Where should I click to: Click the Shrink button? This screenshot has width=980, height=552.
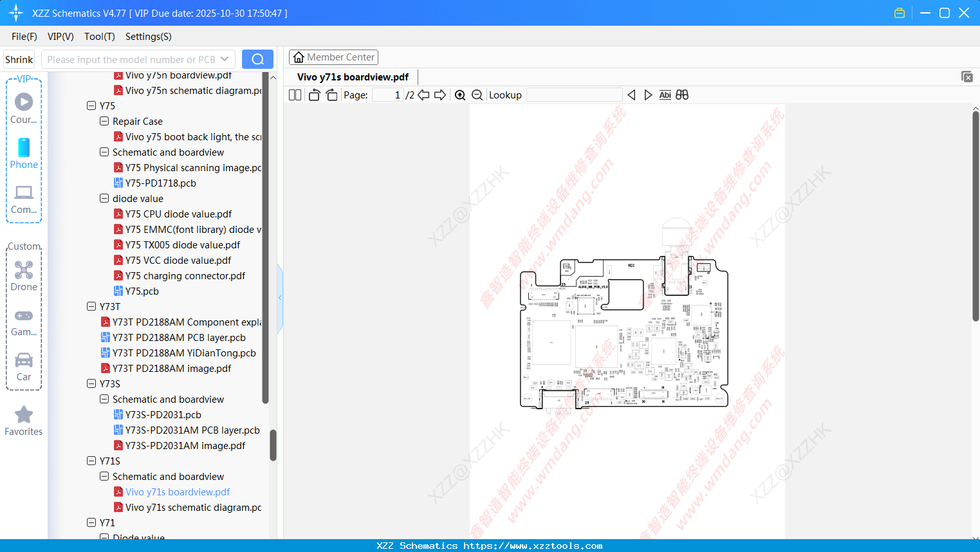19,59
